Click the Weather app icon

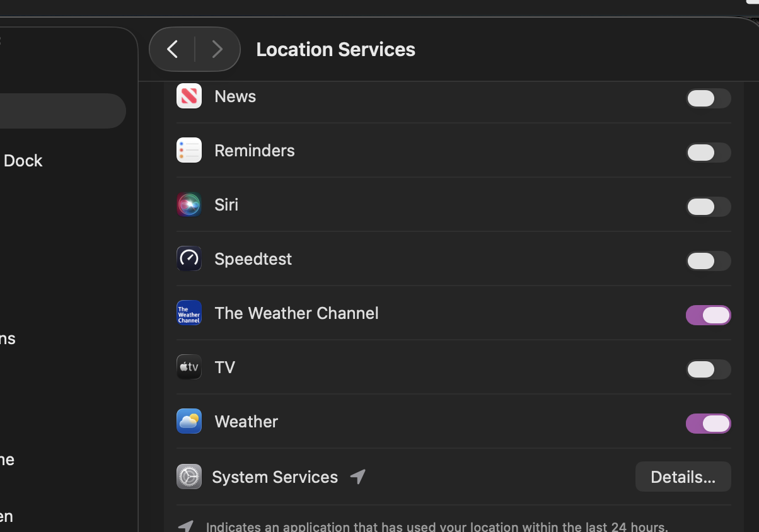tap(189, 421)
